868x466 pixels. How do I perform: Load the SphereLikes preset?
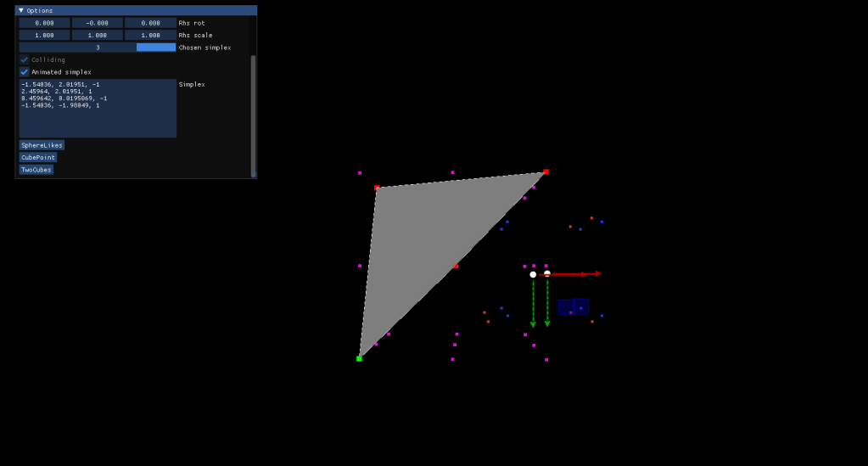pos(42,145)
